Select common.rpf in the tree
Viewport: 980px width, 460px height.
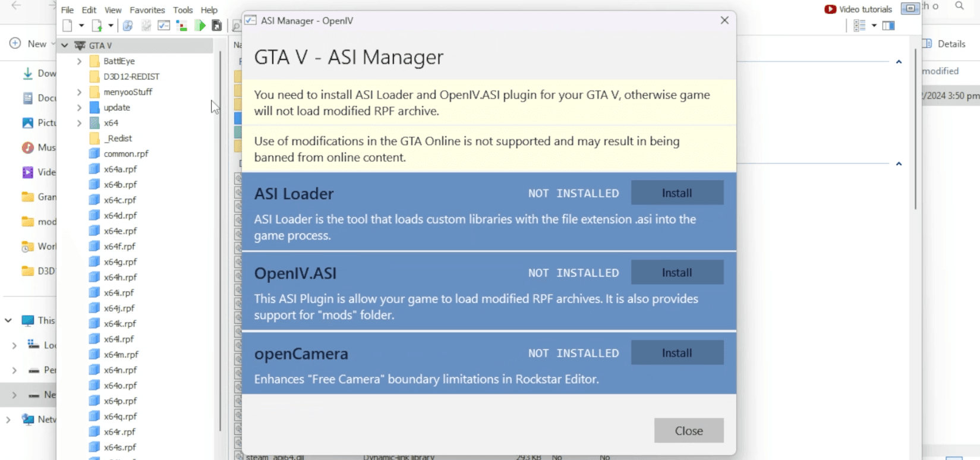tap(126, 154)
